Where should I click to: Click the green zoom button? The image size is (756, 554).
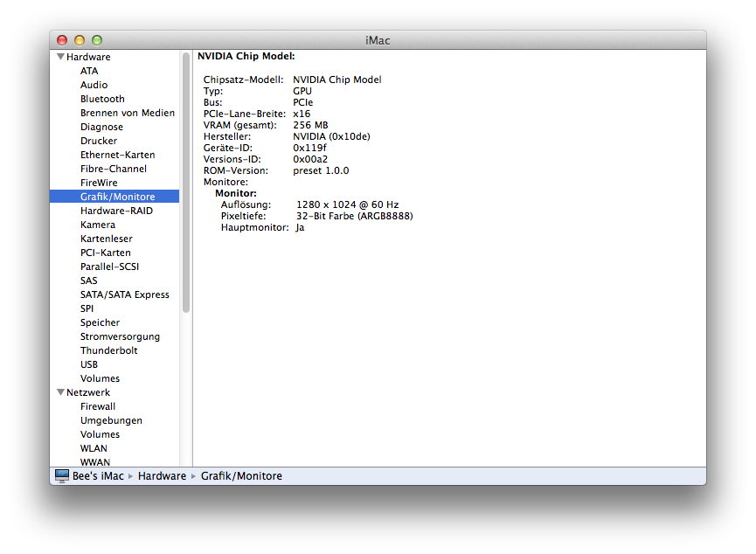[x=97, y=40]
